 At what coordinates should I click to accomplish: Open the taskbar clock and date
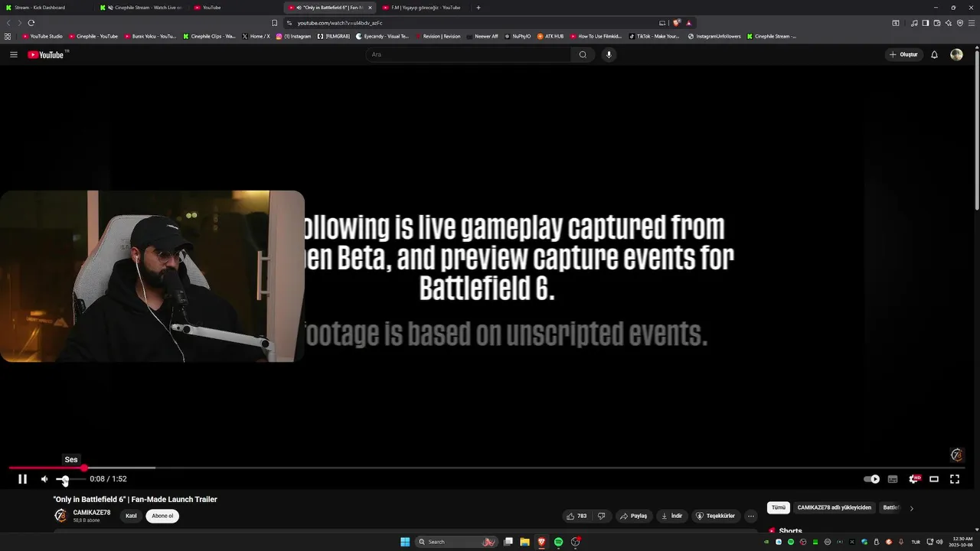pyautogui.click(x=962, y=542)
